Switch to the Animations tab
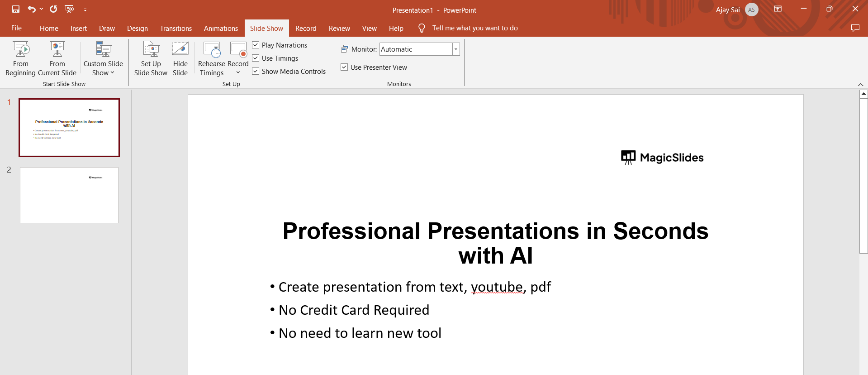 pos(221,28)
